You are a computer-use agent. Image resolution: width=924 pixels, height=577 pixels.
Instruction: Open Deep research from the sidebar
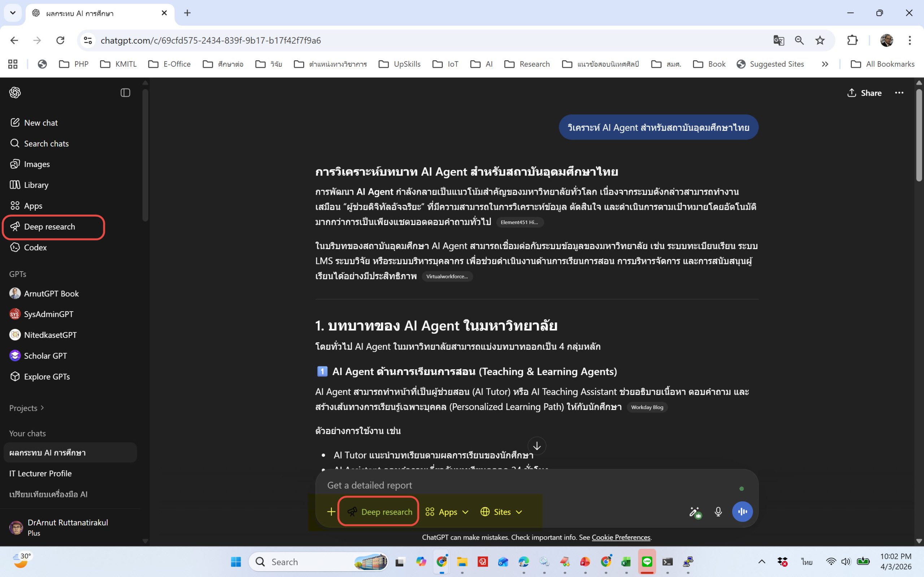click(x=50, y=227)
